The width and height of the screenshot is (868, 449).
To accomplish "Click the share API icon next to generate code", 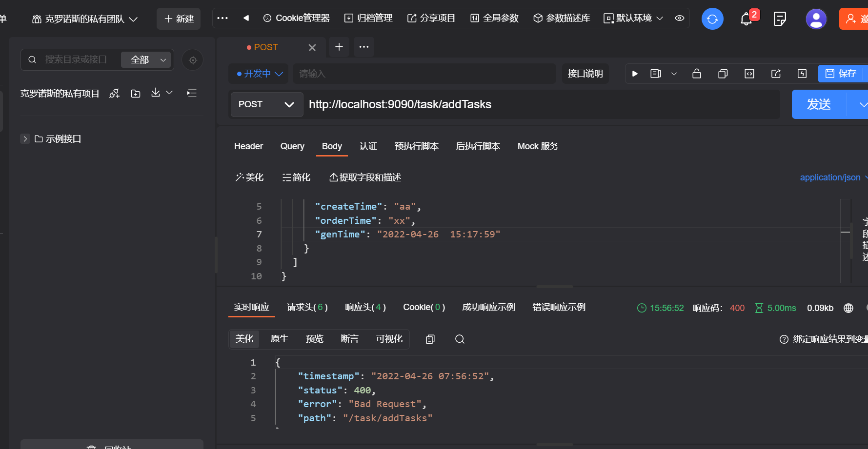I will (x=776, y=74).
